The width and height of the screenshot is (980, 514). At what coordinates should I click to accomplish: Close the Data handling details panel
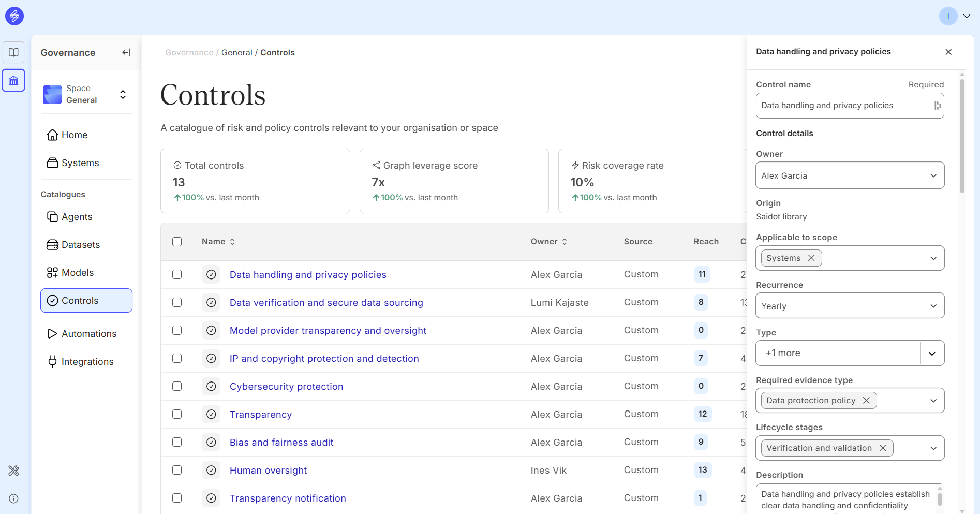pyautogui.click(x=948, y=52)
